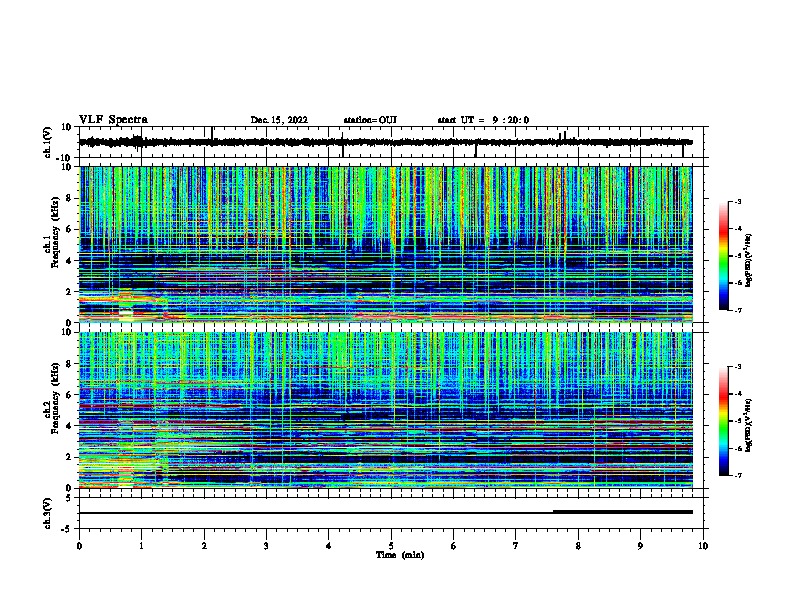Click time axis tick label "1"
792x612 pixels.
click(x=141, y=546)
